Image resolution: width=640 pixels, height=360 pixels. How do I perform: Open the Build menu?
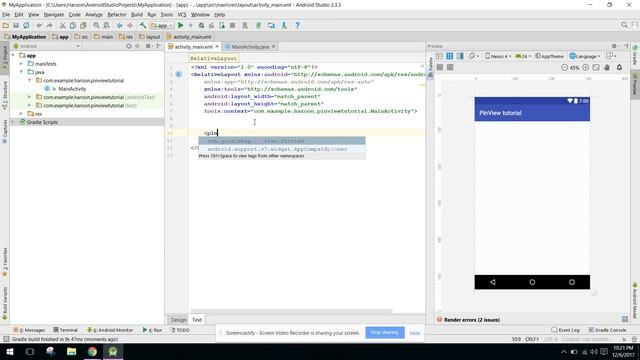137,14
